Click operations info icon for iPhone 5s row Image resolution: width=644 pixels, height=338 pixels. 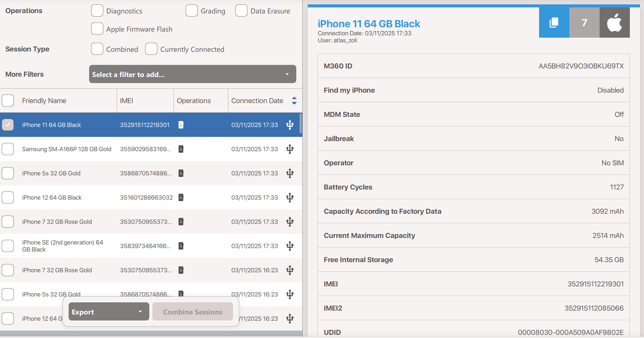(181, 173)
